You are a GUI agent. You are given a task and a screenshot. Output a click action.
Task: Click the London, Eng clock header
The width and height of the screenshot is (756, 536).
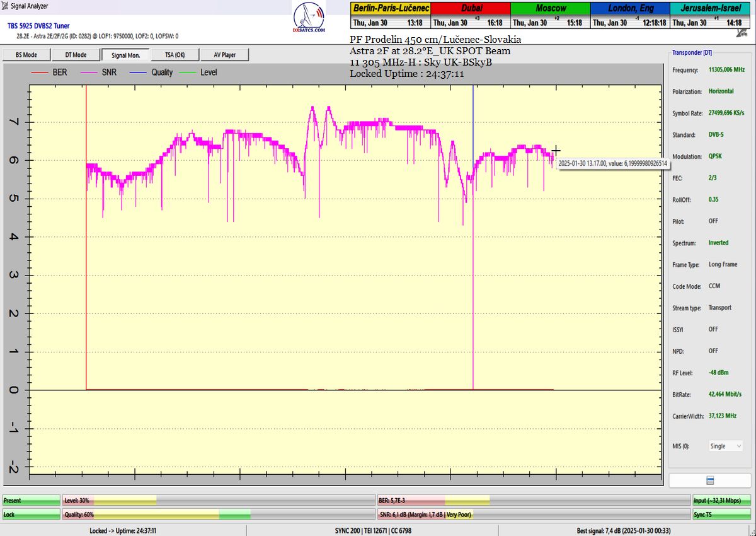[x=629, y=8]
